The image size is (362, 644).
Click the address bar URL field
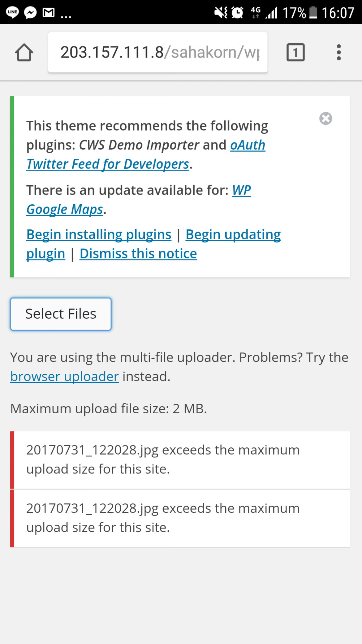(x=158, y=52)
